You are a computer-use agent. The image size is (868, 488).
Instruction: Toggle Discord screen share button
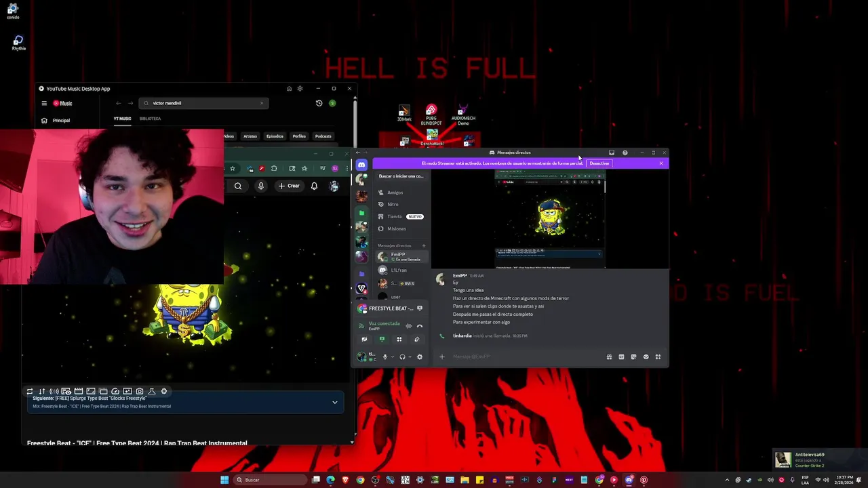coord(382,339)
